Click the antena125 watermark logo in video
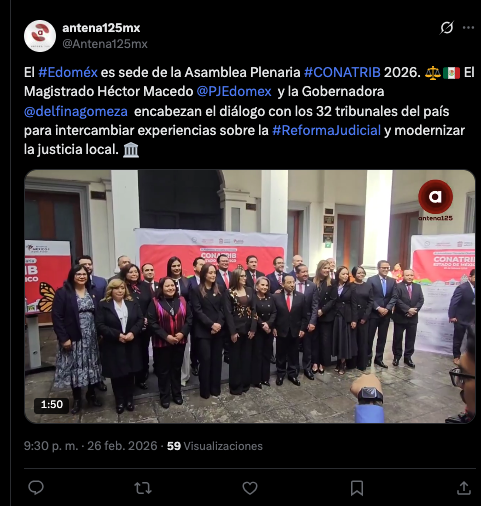 (435, 200)
